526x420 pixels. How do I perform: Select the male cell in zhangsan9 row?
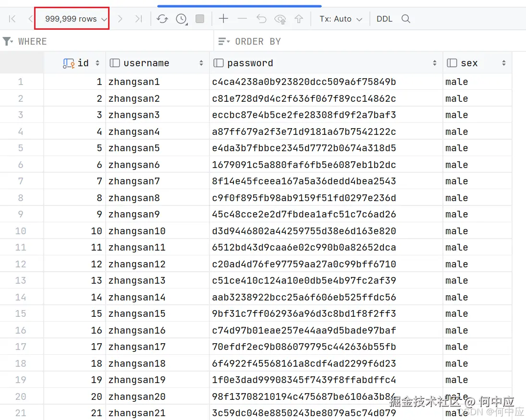[477, 214]
